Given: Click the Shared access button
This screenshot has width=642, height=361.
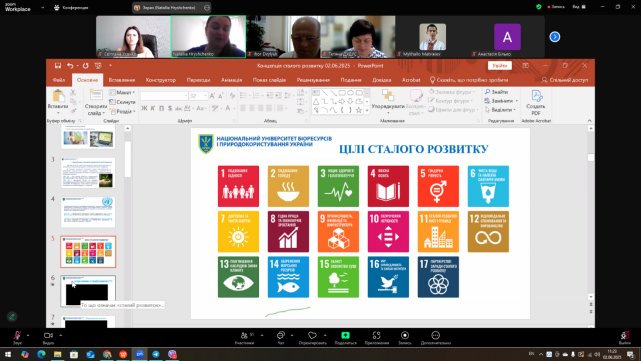Looking at the screenshot, I should [x=565, y=80].
